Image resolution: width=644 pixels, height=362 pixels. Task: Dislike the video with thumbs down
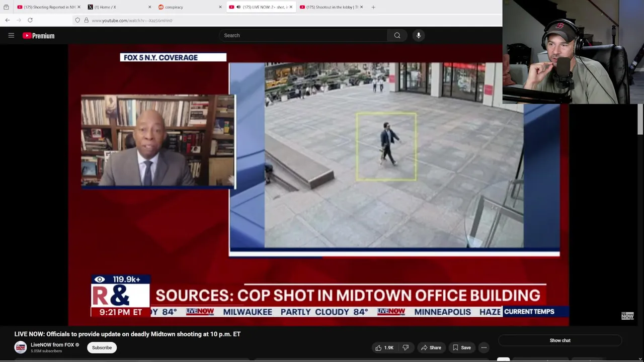tap(406, 347)
